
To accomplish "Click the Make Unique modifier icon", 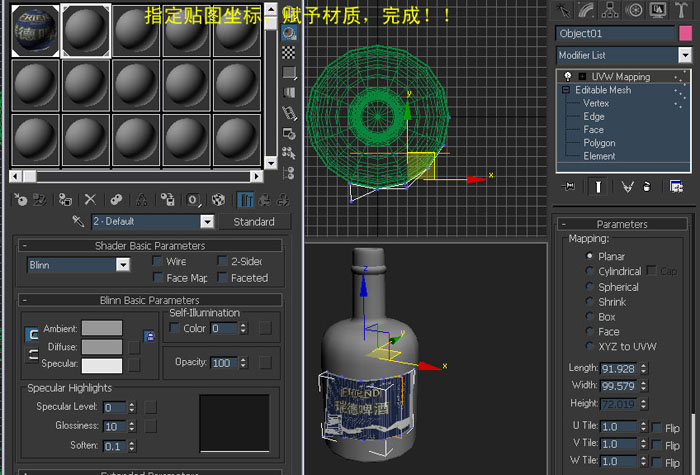I will coord(627,186).
